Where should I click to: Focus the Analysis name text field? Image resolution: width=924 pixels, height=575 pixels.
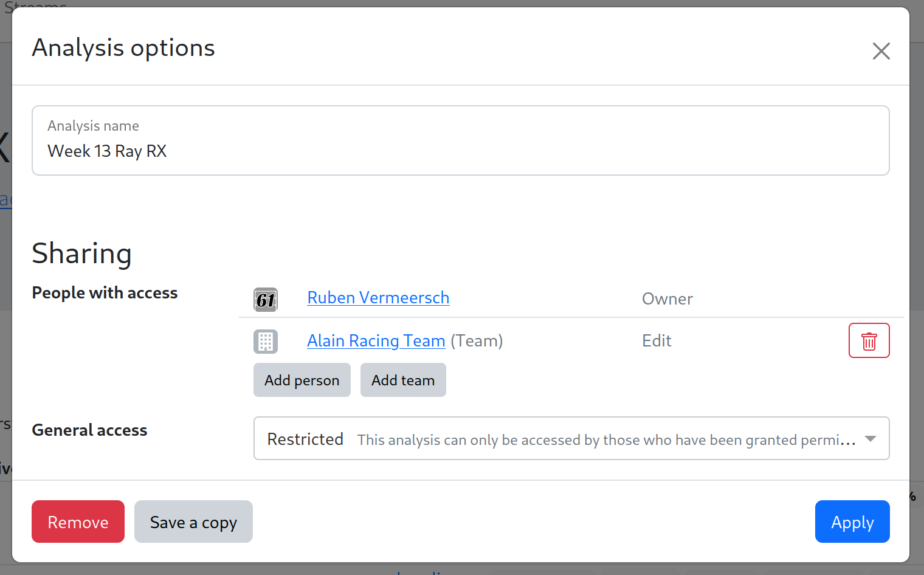pos(460,151)
